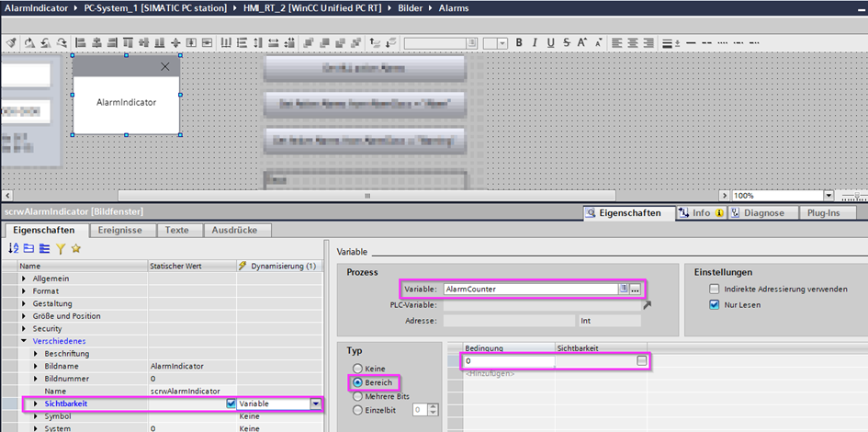
Task: Make objects the same width
Action: (x=273, y=42)
